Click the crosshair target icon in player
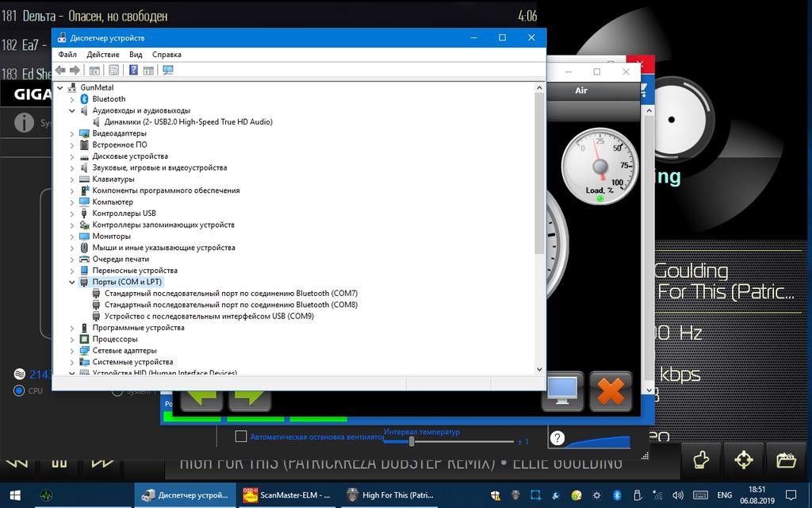 [x=743, y=460]
